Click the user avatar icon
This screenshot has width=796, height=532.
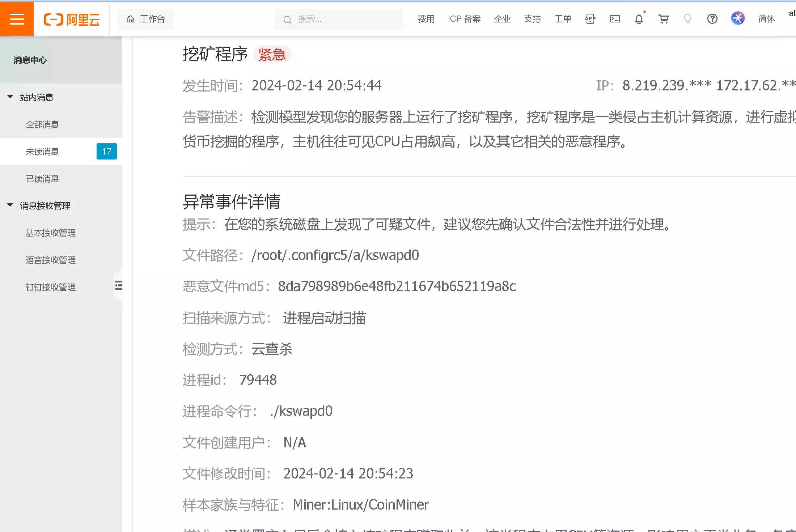(x=738, y=18)
